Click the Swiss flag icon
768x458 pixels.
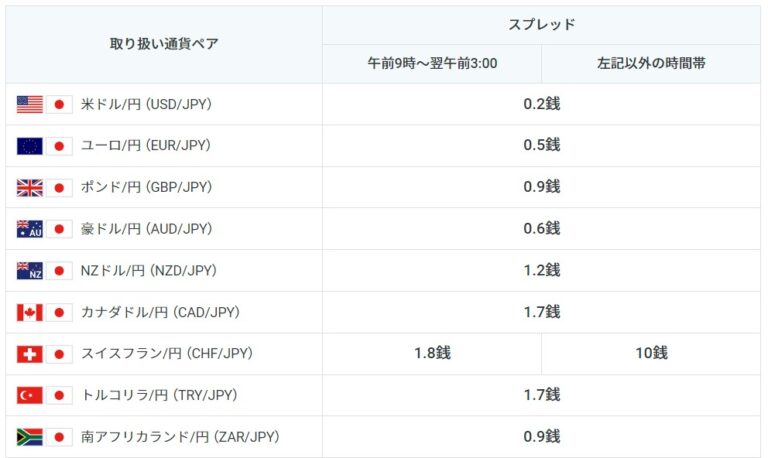[x=30, y=354]
